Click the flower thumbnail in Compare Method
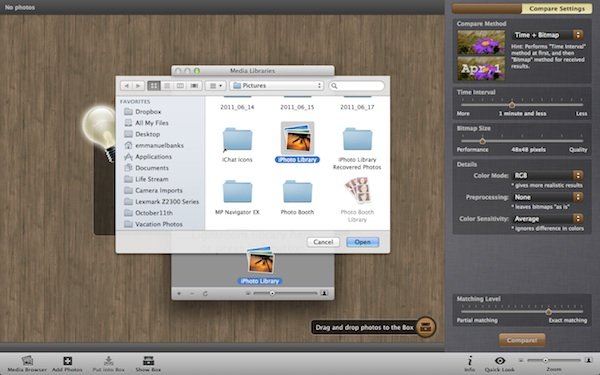This screenshot has width=600, height=375. click(x=481, y=42)
